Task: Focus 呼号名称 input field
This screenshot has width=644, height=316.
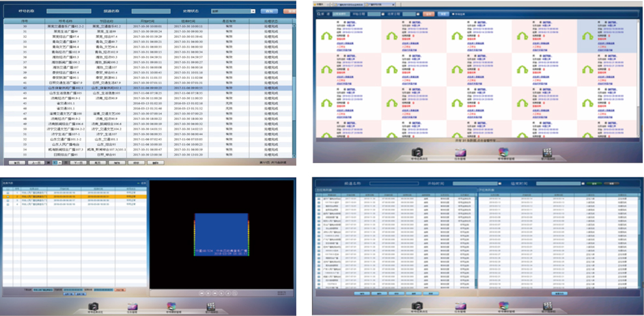Action: pos(68,11)
